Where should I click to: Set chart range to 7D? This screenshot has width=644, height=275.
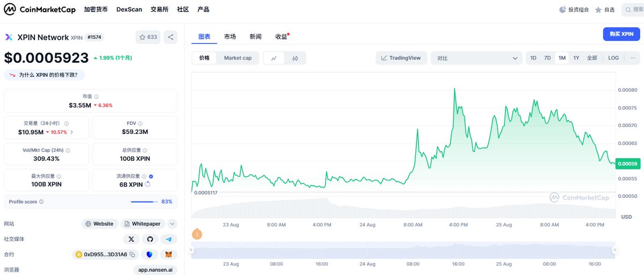pyautogui.click(x=547, y=58)
